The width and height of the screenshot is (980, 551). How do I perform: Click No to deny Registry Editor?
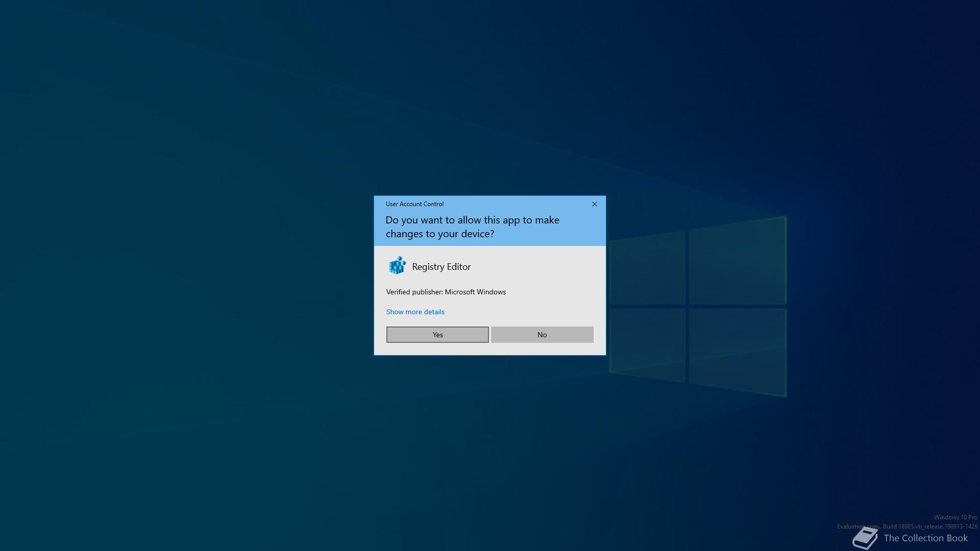pos(542,335)
